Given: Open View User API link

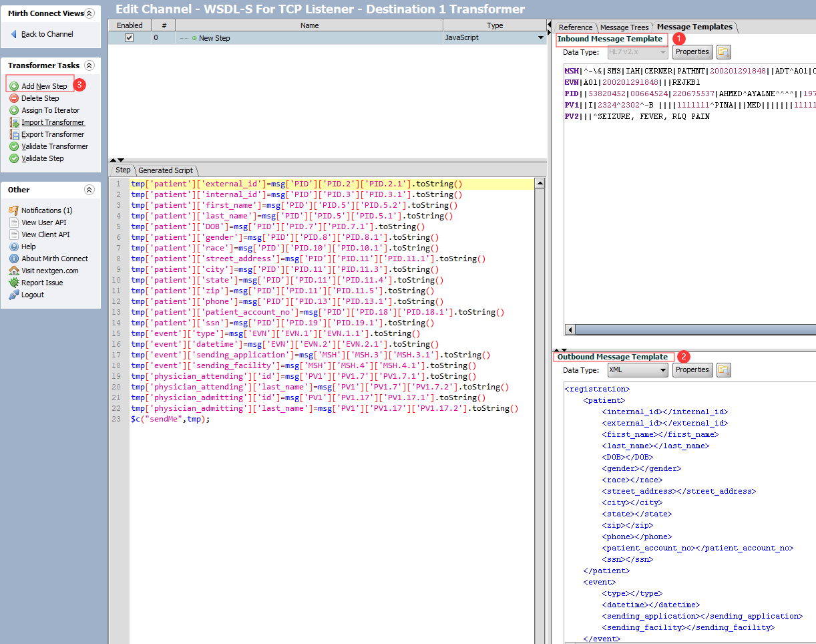Looking at the screenshot, I should pyautogui.click(x=44, y=222).
